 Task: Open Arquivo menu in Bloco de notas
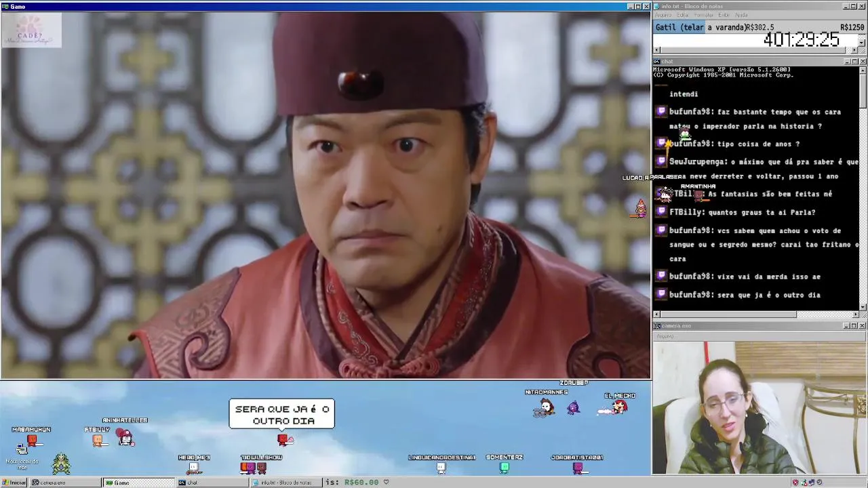[663, 15]
